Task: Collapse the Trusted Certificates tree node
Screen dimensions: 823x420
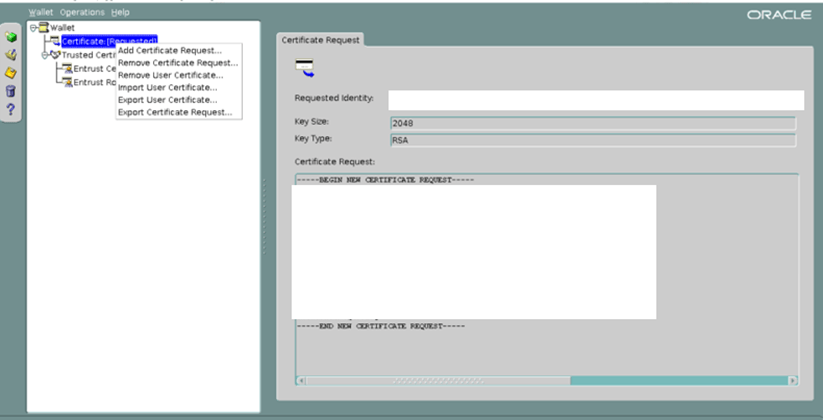Action: pyautogui.click(x=44, y=55)
